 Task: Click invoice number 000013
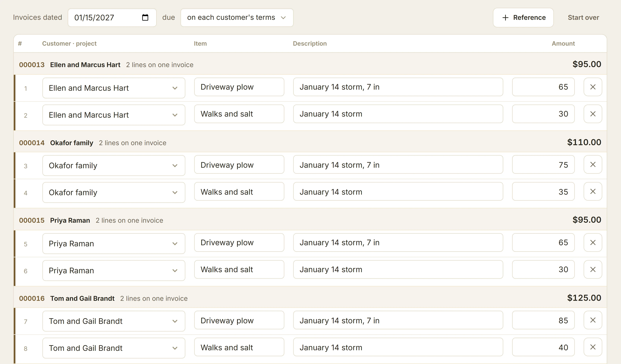click(x=32, y=65)
